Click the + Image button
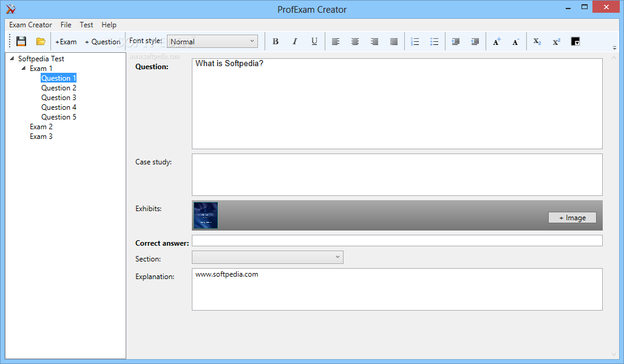Viewport: 624px width, 364px height. coord(572,218)
